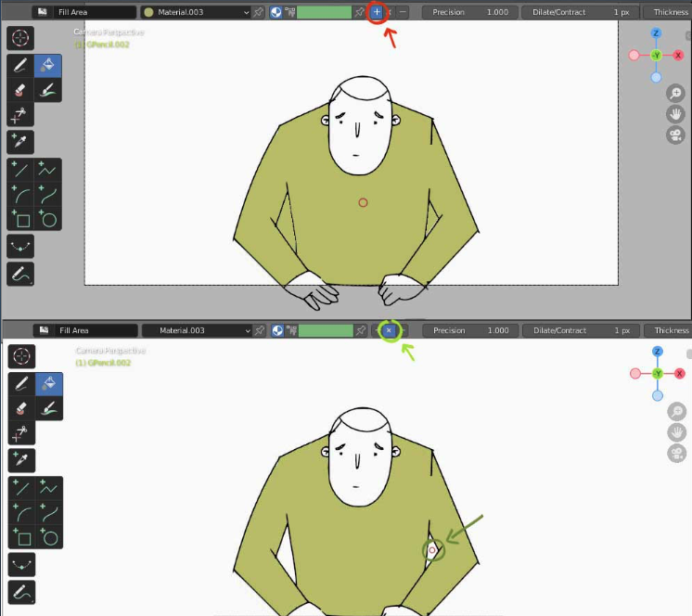The height and width of the screenshot is (616, 692).
Task: Select the Box tool in bottom viewport
Action: click(x=21, y=537)
